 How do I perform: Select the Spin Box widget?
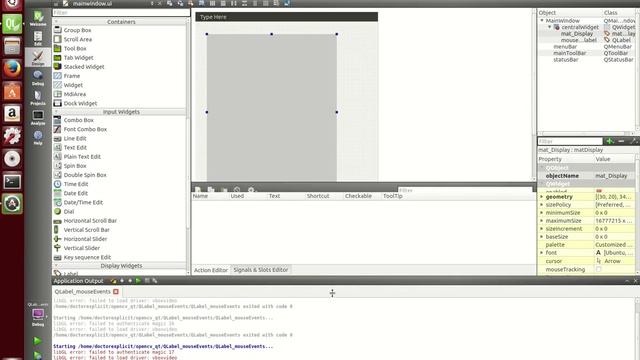pyautogui.click(x=75, y=166)
